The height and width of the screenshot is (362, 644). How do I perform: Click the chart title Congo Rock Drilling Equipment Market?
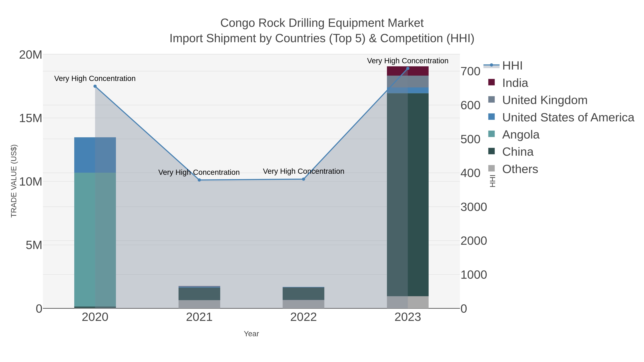pos(322,23)
